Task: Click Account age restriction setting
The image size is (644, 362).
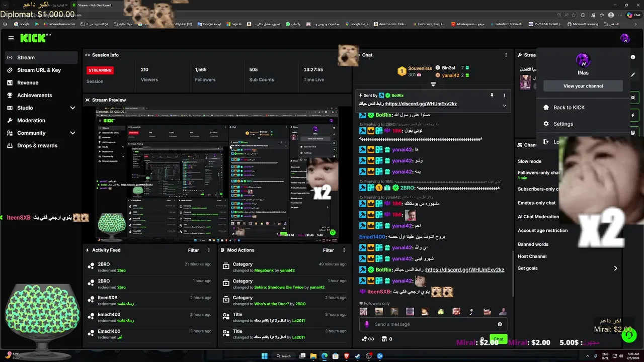Action: [542, 230]
